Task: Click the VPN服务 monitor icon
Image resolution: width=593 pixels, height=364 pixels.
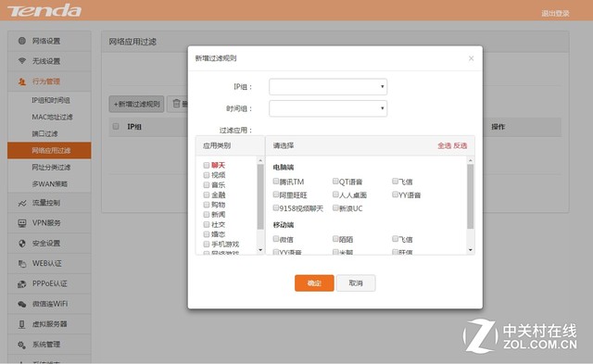Action: click(x=22, y=223)
